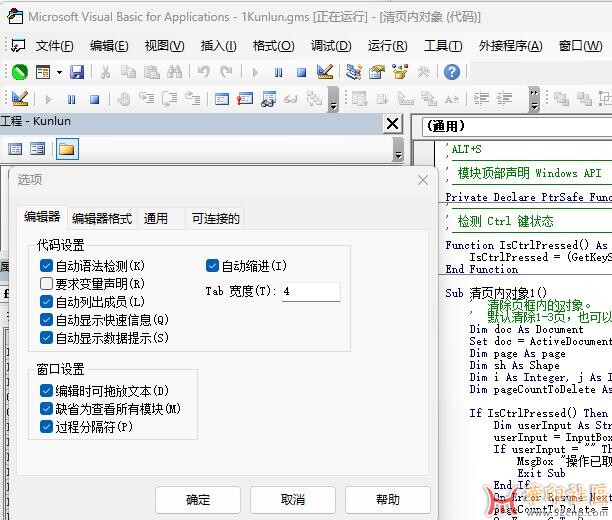The image size is (612, 520).
Task: Open the 外接程序(A) menu
Action: pyautogui.click(x=511, y=46)
